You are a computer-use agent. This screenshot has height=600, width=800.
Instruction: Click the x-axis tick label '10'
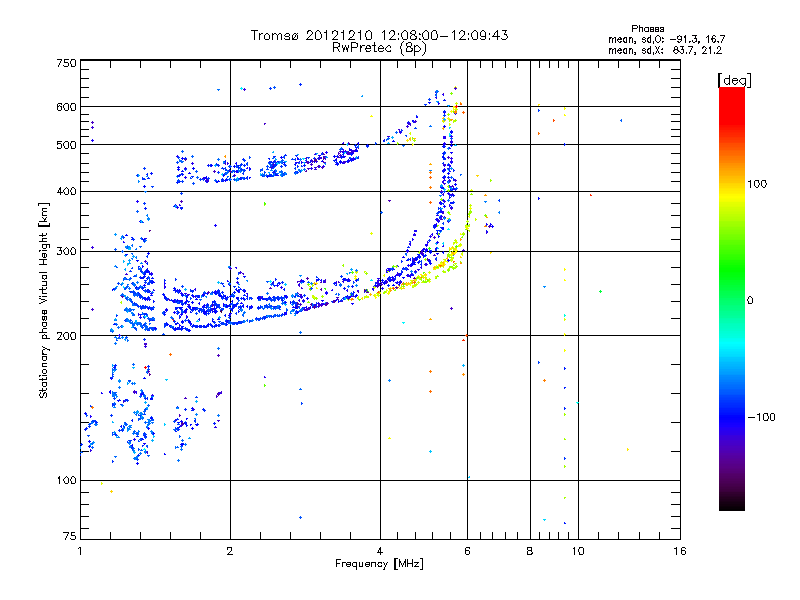[578, 551]
